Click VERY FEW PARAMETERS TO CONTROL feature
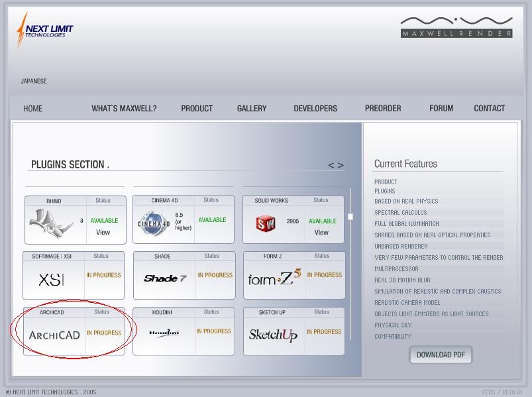532x397 pixels. (x=439, y=258)
